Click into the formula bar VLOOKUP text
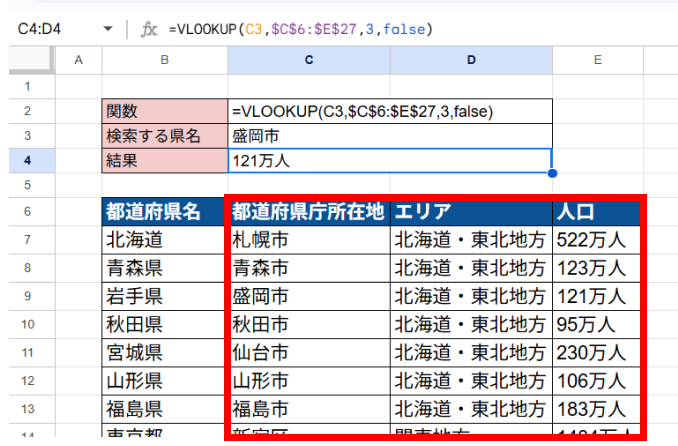This screenshot has height=446, width=678. pos(300,30)
